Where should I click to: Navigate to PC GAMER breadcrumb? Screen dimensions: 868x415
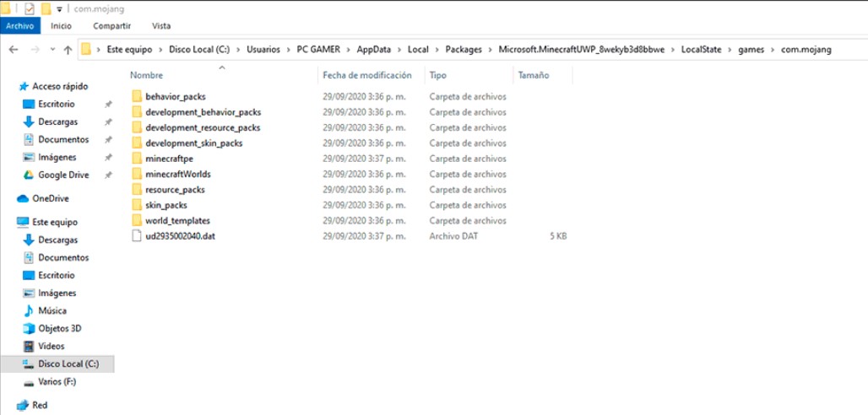(x=318, y=49)
